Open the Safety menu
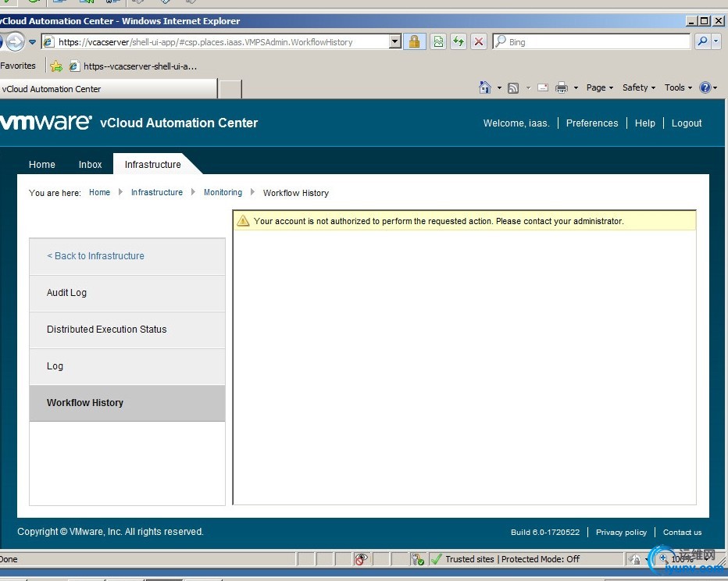This screenshot has width=728, height=581. (x=639, y=87)
